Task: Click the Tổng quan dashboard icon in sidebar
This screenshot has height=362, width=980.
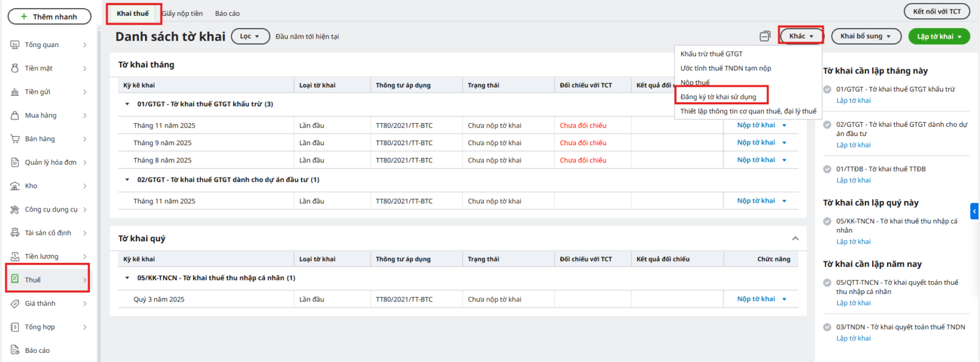Action: pyautogui.click(x=15, y=45)
